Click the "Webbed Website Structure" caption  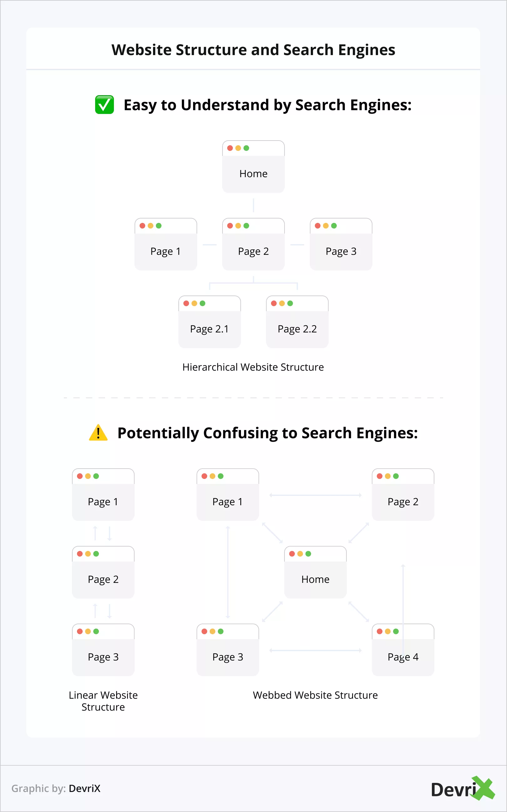(x=315, y=695)
